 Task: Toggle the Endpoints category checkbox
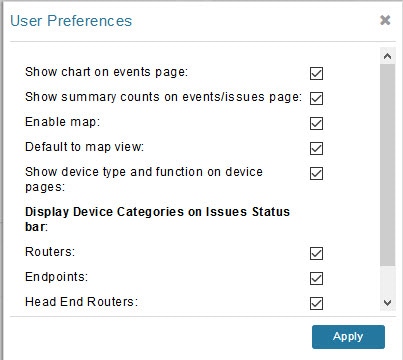pyautogui.click(x=316, y=278)
